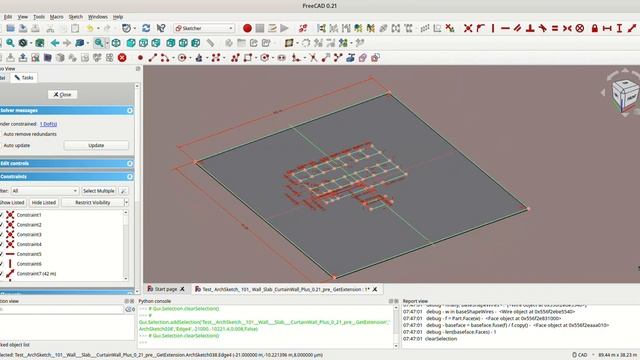Click the Show Listed button

coord(12,202)
